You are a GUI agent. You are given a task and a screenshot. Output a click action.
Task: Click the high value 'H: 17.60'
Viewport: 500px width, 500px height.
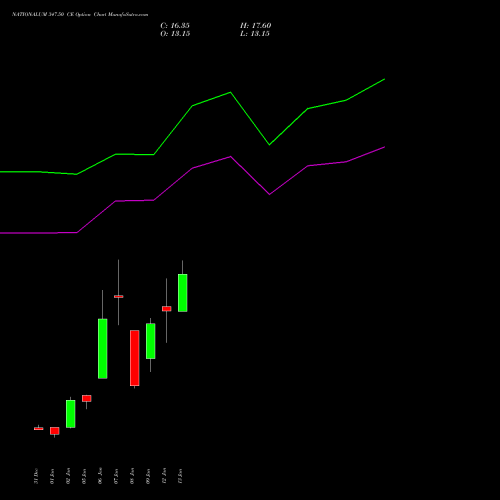click(x=256, y=26)
